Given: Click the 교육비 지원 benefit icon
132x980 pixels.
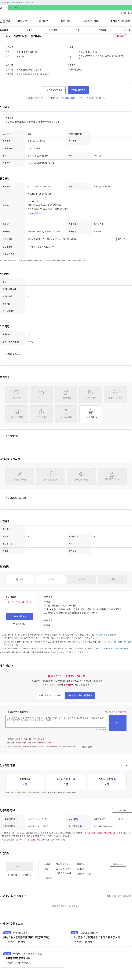Looking at the screenshot, I should coord(90,394).
